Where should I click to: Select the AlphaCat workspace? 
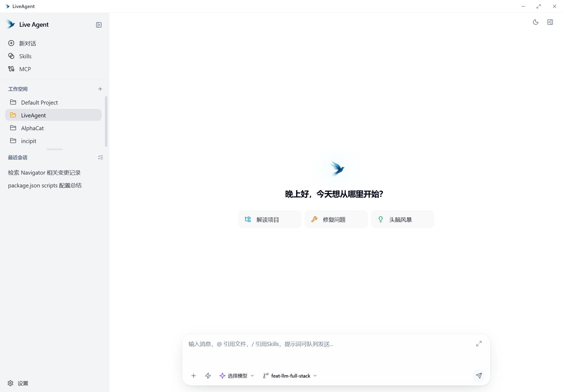(53, 128)
